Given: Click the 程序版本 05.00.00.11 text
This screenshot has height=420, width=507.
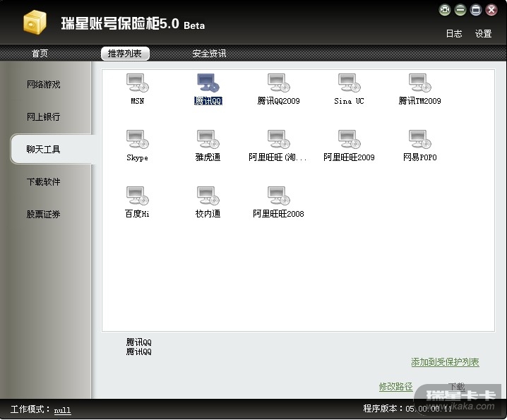Looking at the screenshot, I should tap(407, 409).
